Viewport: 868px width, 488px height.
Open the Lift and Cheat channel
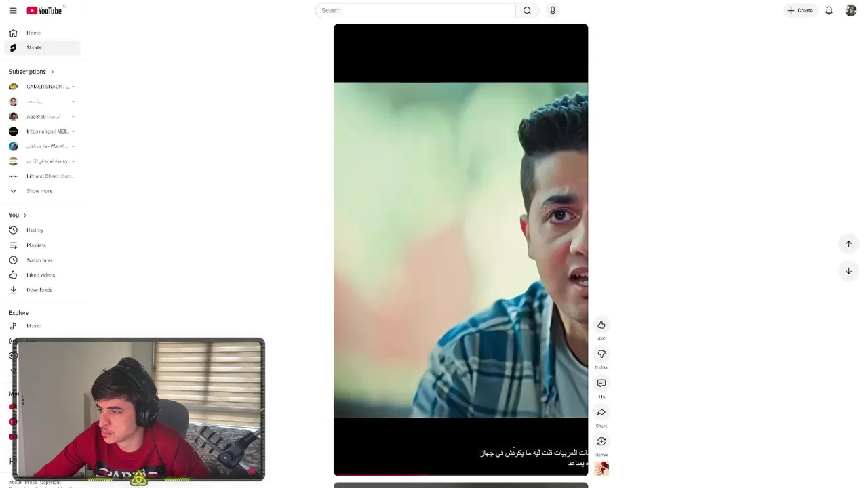42,176
